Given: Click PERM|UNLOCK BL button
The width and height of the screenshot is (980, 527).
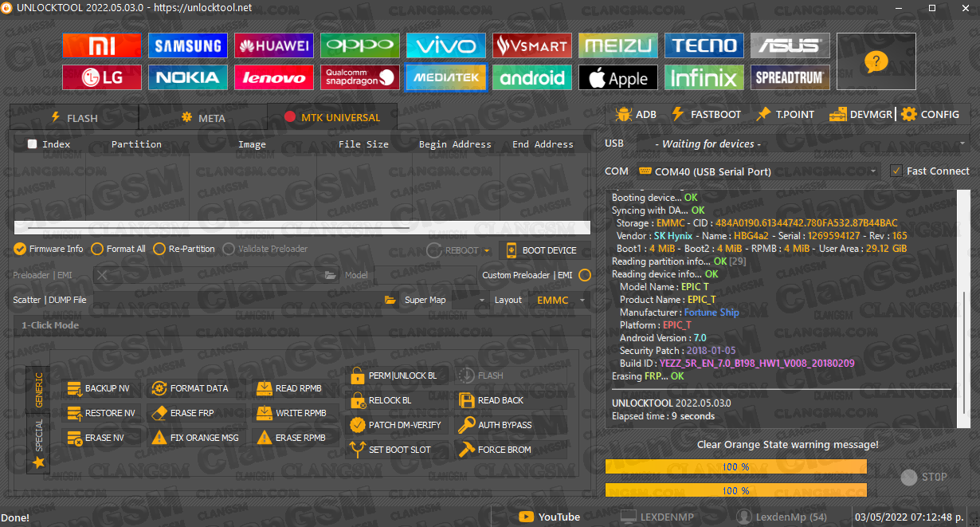Looking at the screenshot, I should click(396, 376).
